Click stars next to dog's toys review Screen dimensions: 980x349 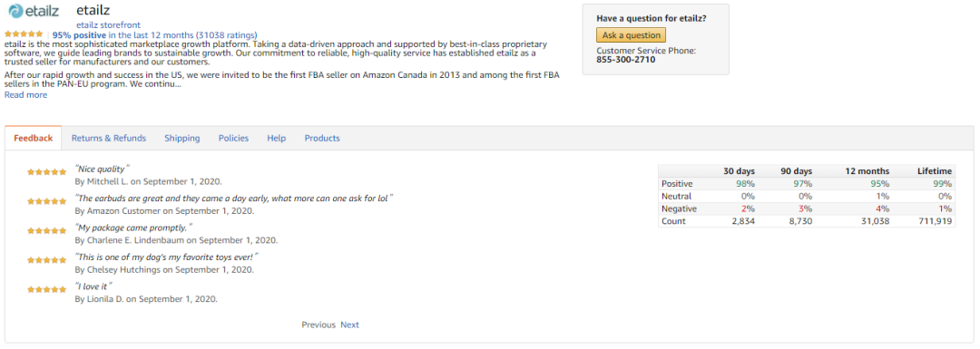click(x=47, y=260)
